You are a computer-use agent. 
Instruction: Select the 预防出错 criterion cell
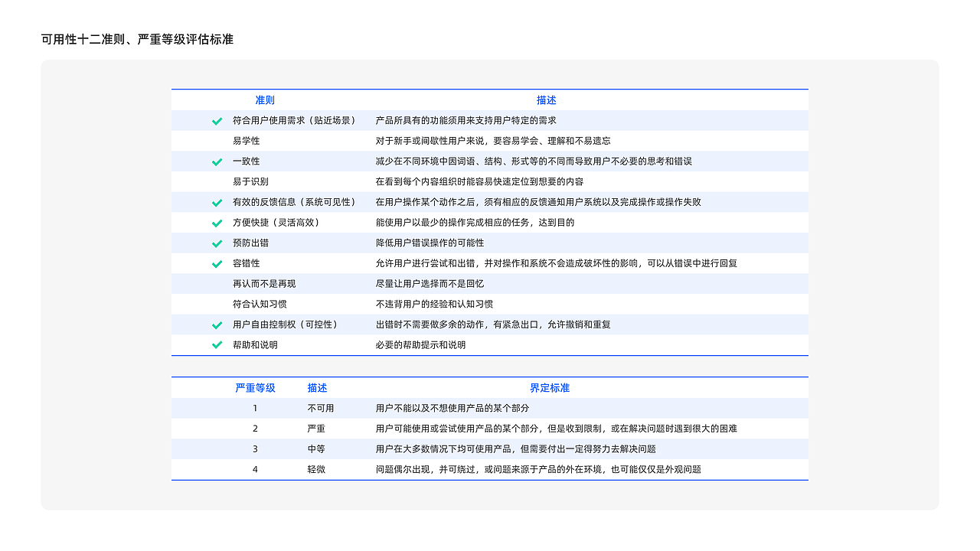(251, 243)
